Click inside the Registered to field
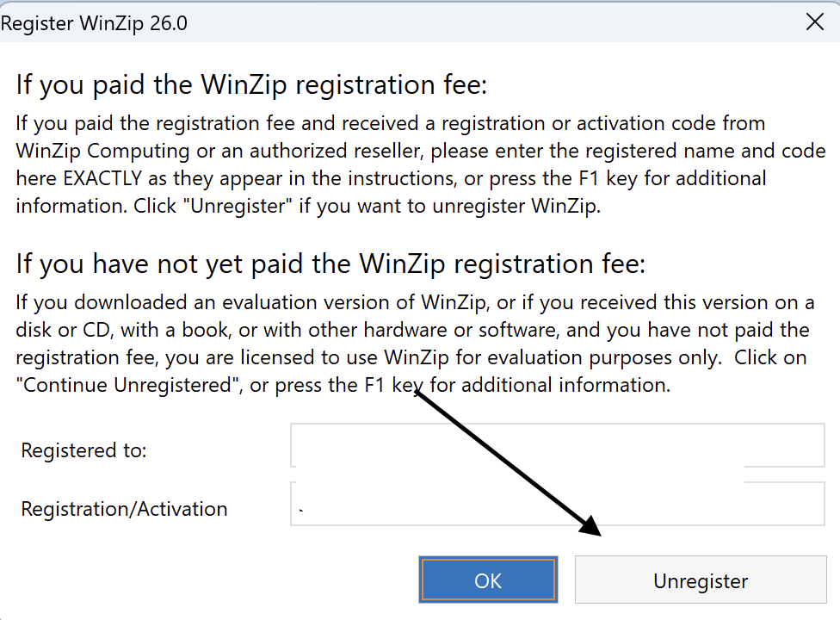This screenshot has width=840, height=620. 557,444
